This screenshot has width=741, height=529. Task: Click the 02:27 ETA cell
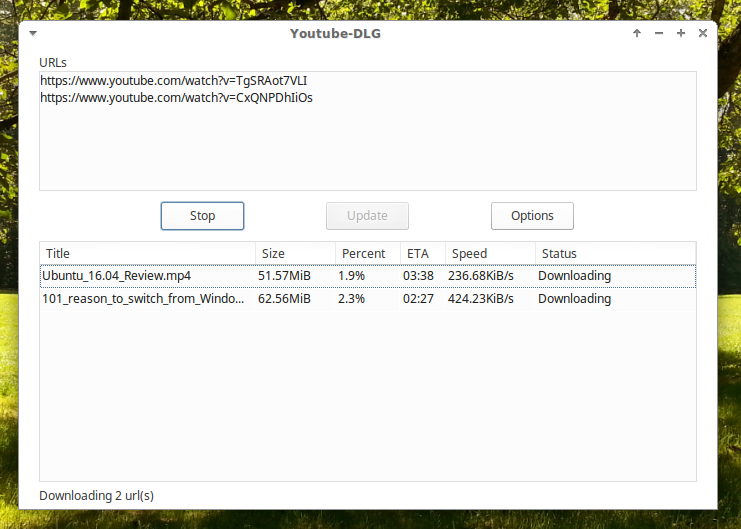[x=418, y=299]
